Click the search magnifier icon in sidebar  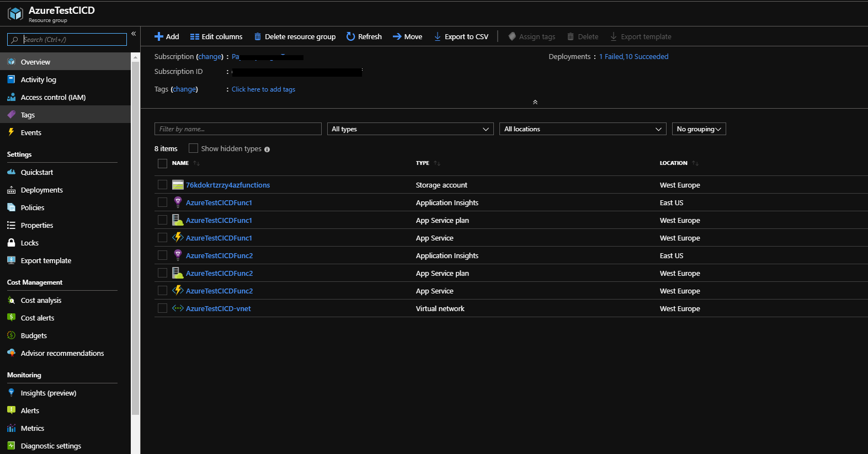pyautogui.click(x=15, y=40)
